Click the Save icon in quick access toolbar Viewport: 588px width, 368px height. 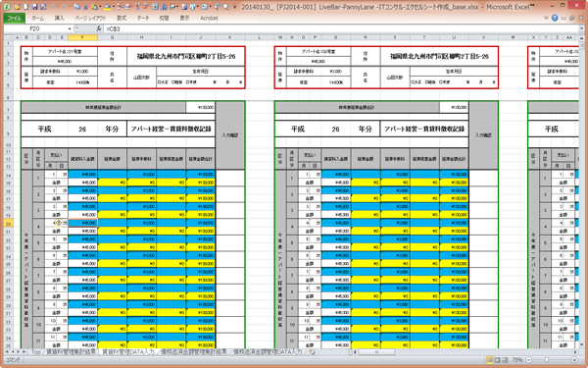tap(34, 7)
